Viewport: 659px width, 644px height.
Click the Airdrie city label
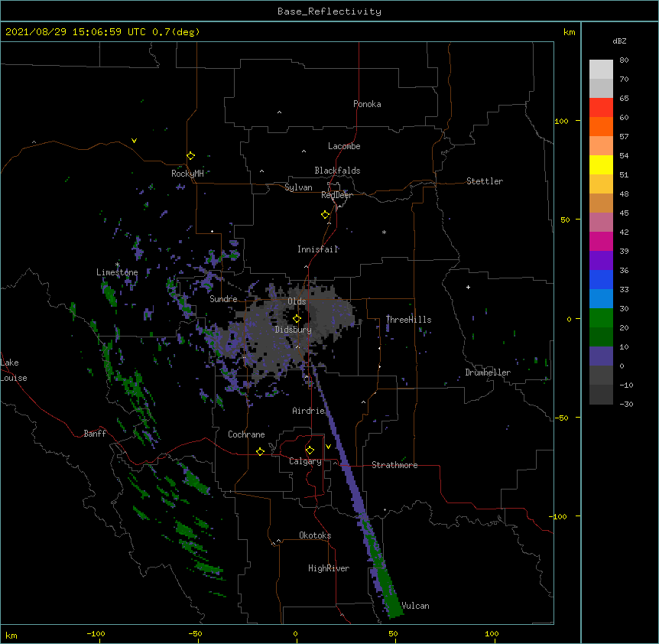coord(308,411)
